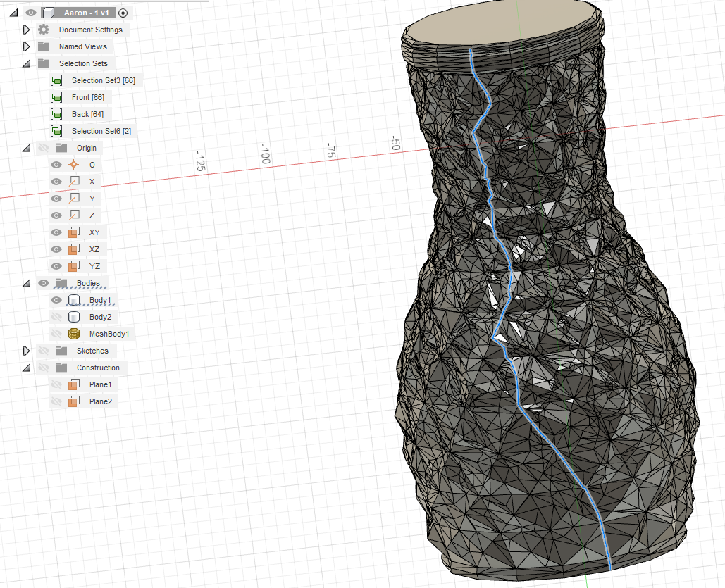Select the origin point O icon
The height and width of the screenshot is (588, 725).
tap(74, 165)
